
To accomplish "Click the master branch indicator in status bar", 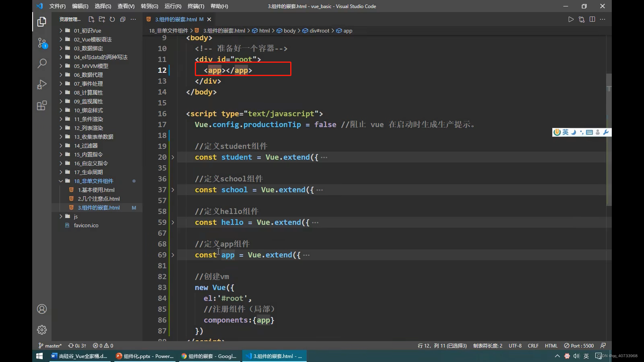I will [50, 346].
